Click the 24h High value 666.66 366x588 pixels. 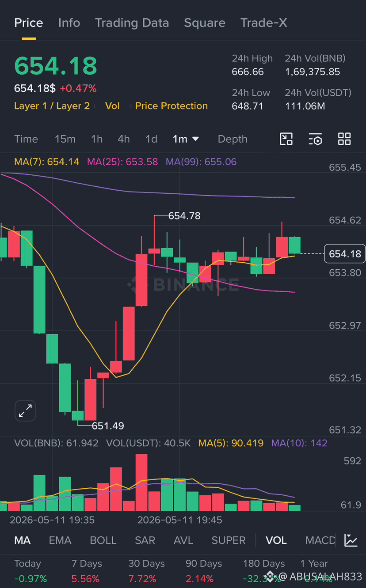248,72
